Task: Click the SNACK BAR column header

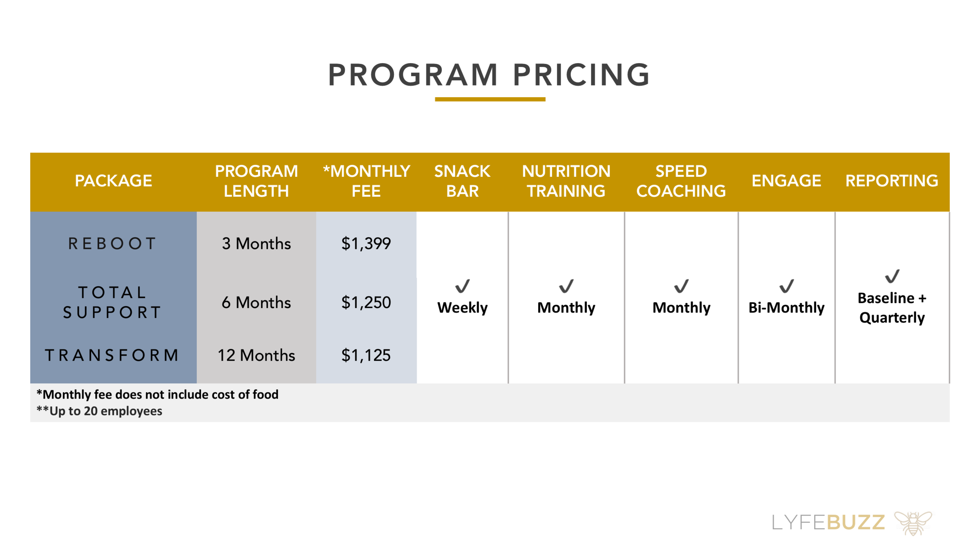Action: [x=462, y=181]
